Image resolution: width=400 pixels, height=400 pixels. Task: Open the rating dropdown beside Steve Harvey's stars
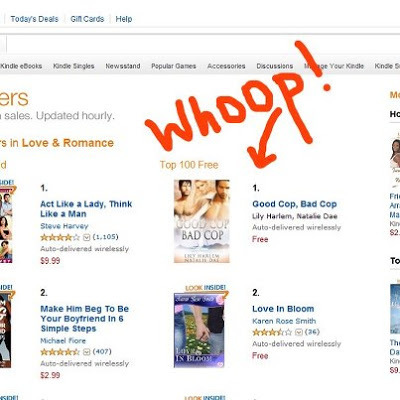[86, 237]
